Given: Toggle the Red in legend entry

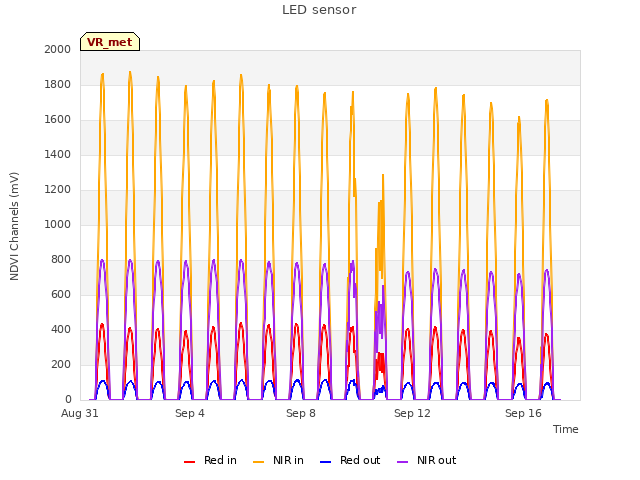Looking at the screenshot, I should click(x=210, y=460).
